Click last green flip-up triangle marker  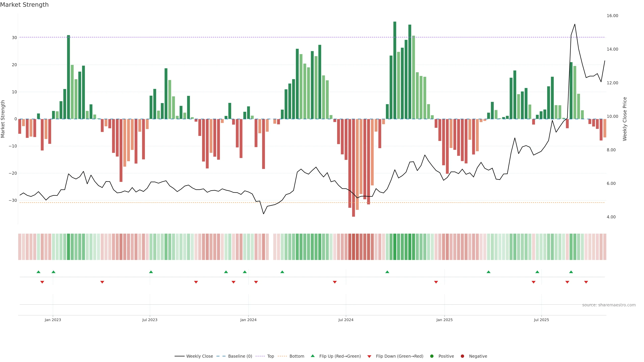(571, 272)
